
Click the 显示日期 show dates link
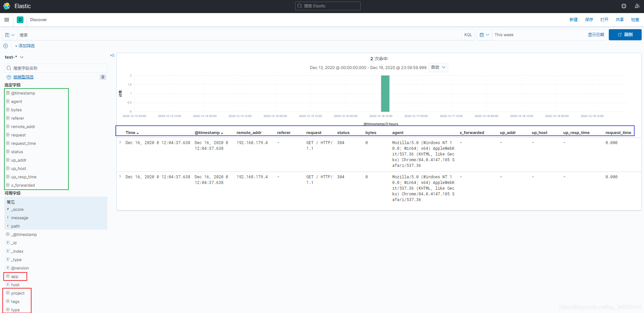(x=596, y=35)
